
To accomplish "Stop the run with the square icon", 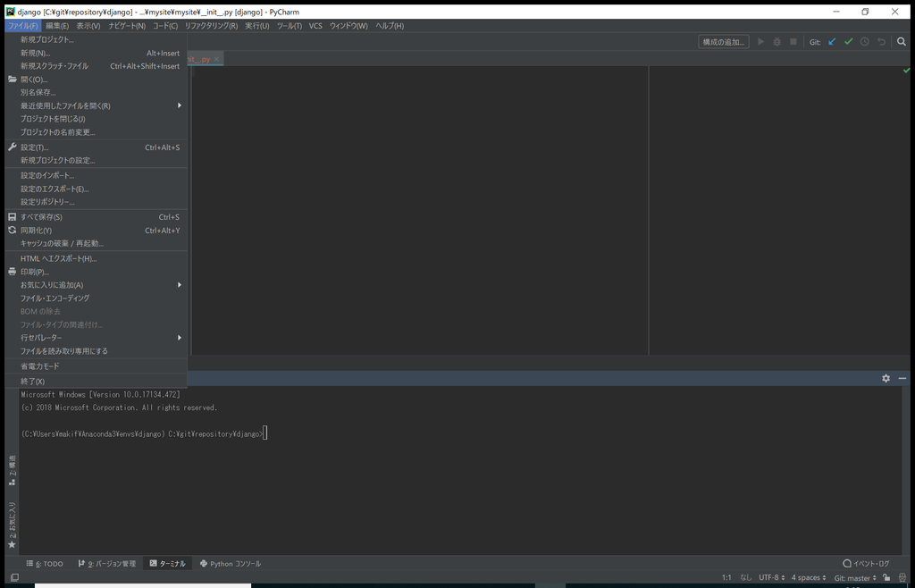I will click(793, 42).
